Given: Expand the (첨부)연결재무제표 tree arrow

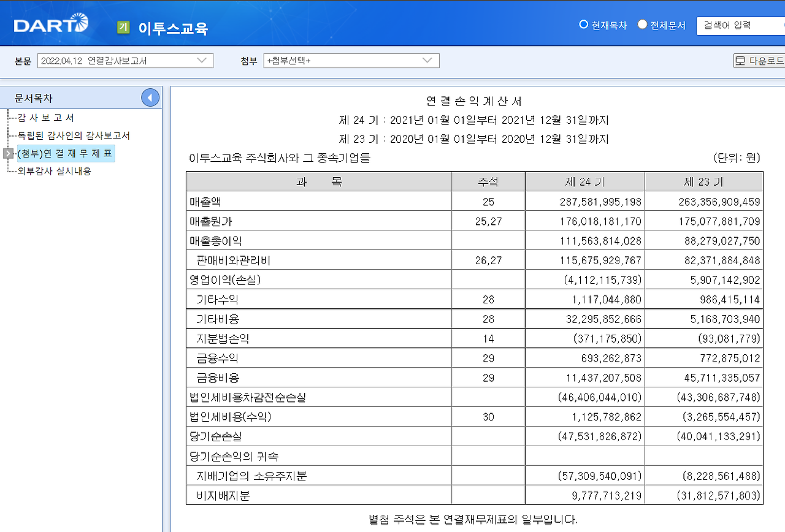Looking at the screenshot, I should (x=9, y=153).
